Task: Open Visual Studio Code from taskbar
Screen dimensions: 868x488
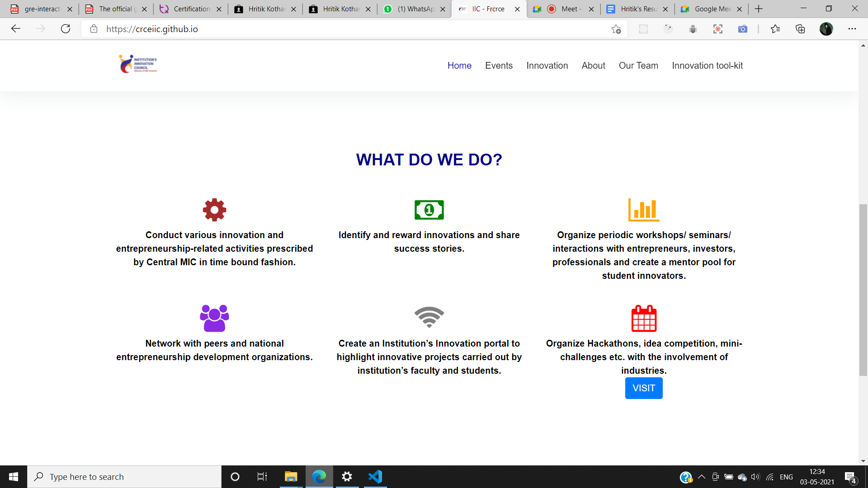Action: [x=375, y=477]
